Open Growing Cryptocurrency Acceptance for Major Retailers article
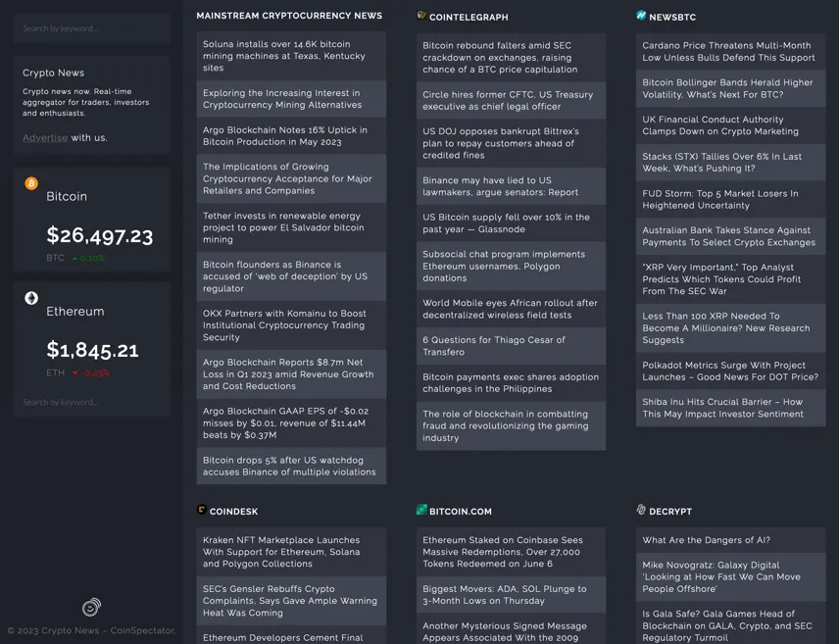 click(291, 178)
